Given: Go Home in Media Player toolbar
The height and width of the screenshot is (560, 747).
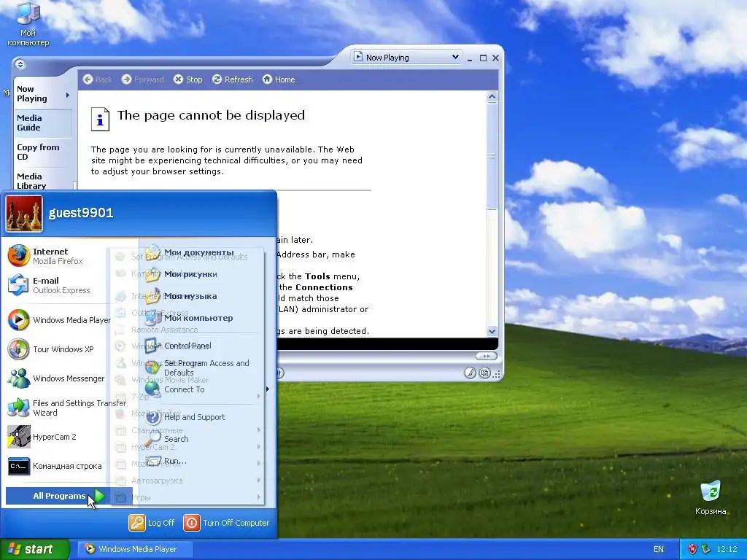Looking at the screenshot, I should click(x=279, y=79).
